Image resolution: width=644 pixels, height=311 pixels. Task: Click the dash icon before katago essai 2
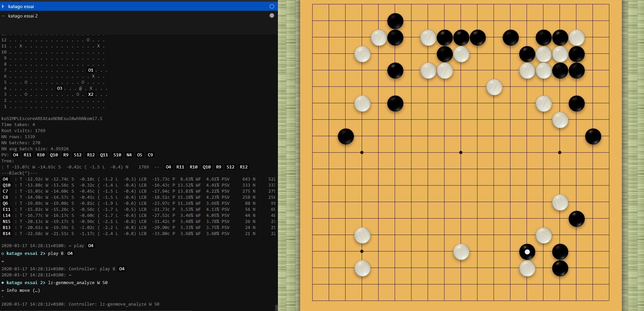coord(3,16)
